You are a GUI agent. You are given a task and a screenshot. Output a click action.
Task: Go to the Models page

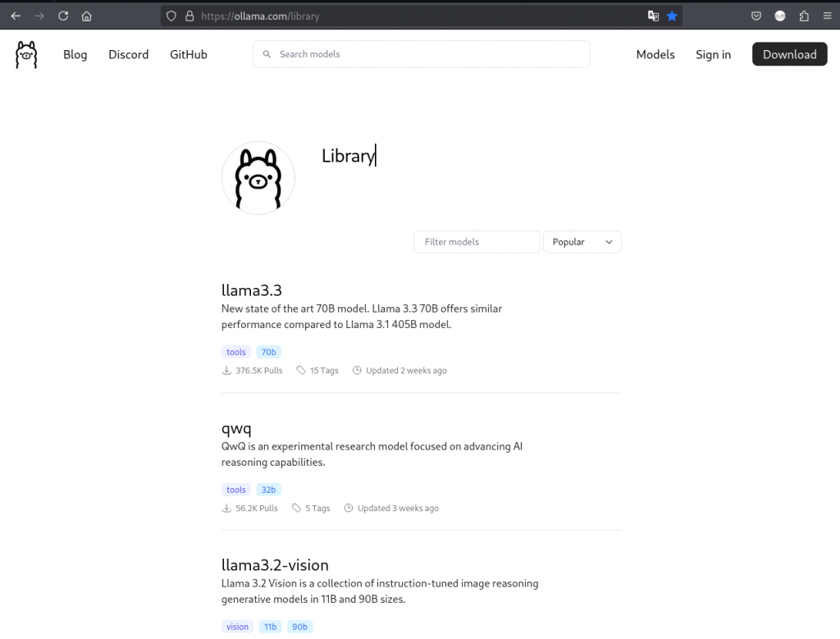point(655,55)
